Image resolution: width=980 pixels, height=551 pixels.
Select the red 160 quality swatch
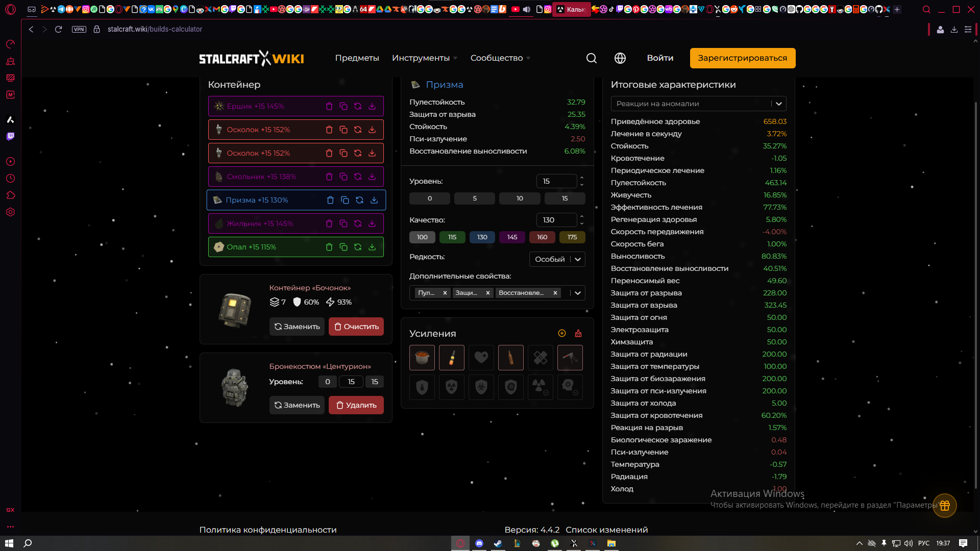coord(542,237)
